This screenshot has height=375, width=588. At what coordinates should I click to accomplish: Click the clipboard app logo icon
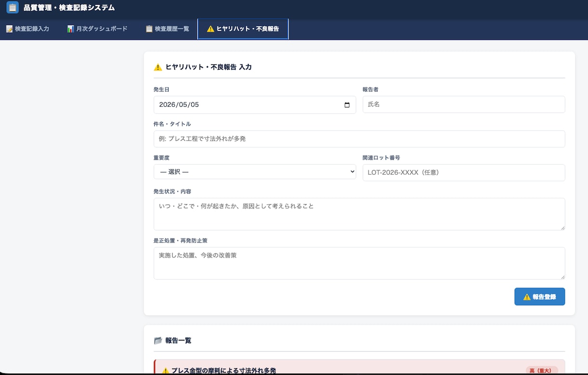(x=13, y=7)
